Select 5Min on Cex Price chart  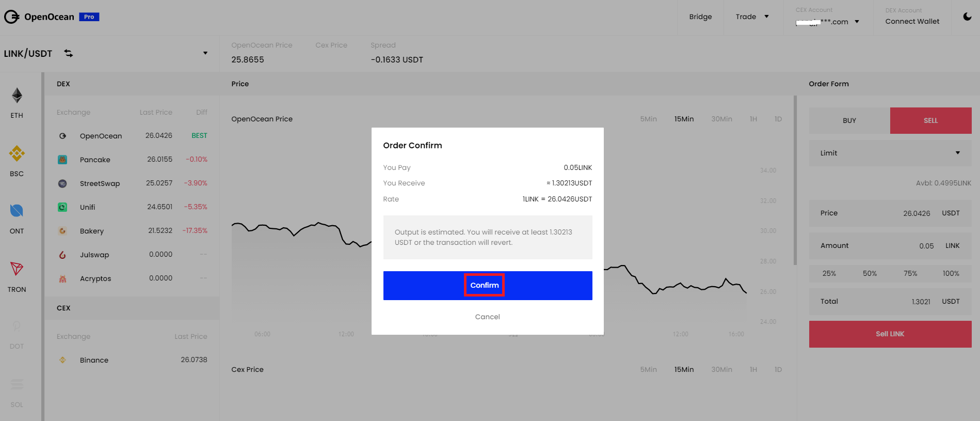point(648,369)
